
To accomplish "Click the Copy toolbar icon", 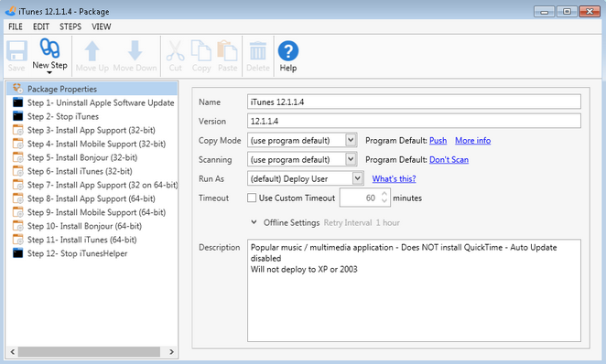I will pyautogui.click(x=201, y=51).
